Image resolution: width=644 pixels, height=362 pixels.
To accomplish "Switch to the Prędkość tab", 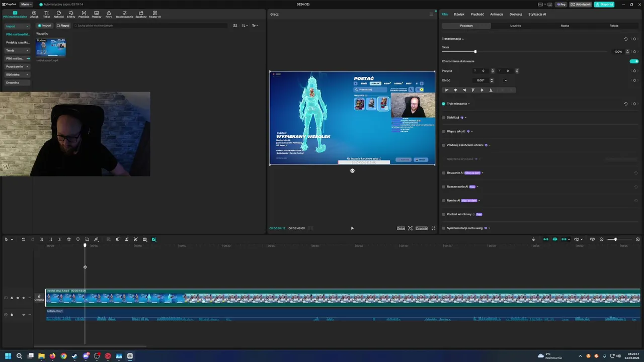I will click(x=477, y=14).
